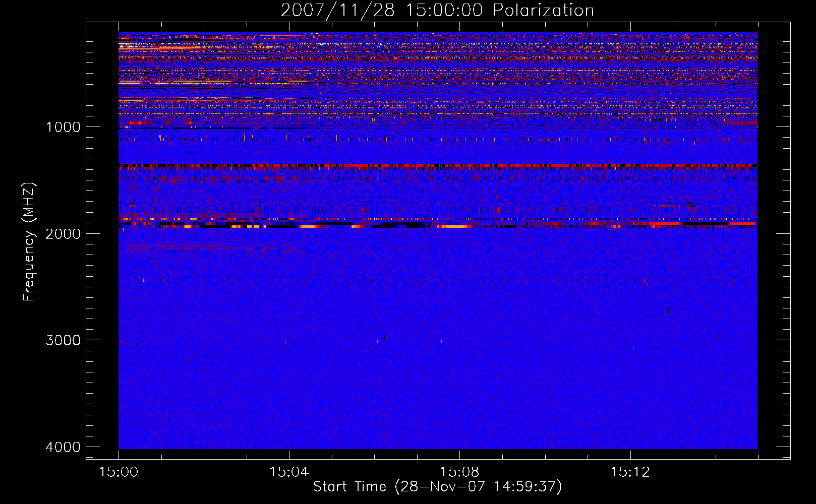Click the 'Start Time (28-Nov-07 14:59:37)' axis label
816x504 pixels.
[437, 487]
